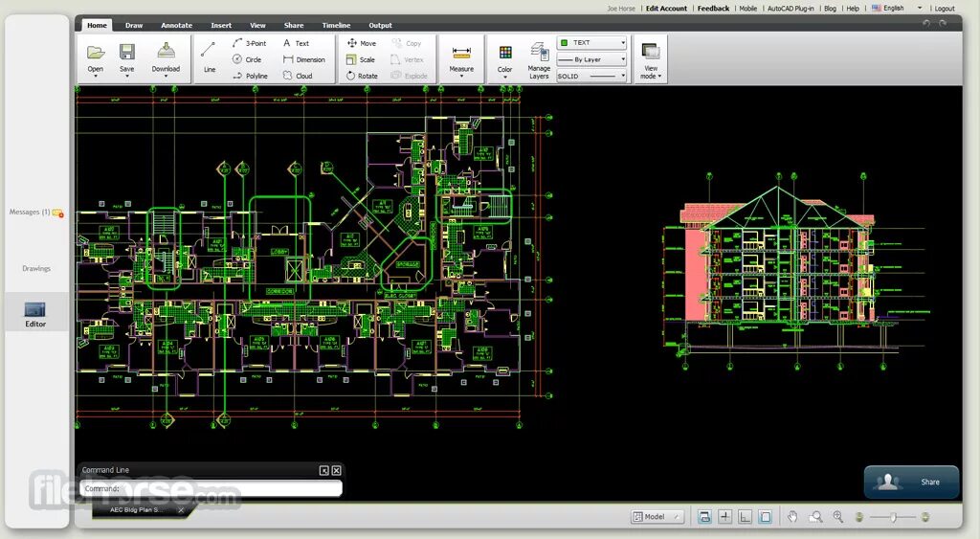Click the Command input field
This screenshot has height=539, width=980.
coord(211,488)
